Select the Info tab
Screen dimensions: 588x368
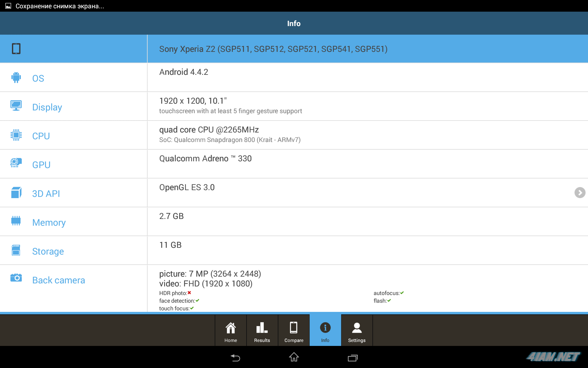[325, 331]
